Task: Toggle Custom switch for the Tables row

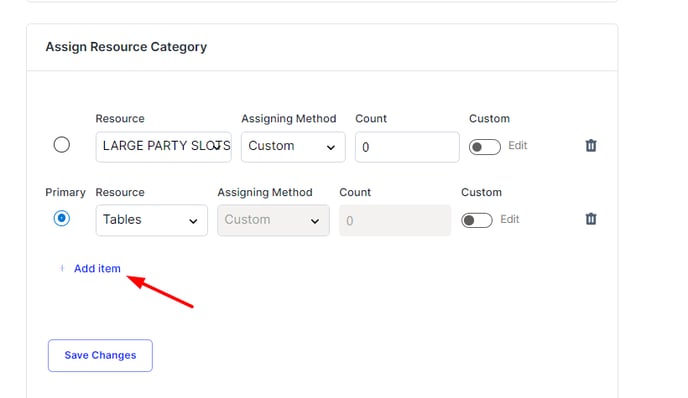Action: (x=477, y=220)
